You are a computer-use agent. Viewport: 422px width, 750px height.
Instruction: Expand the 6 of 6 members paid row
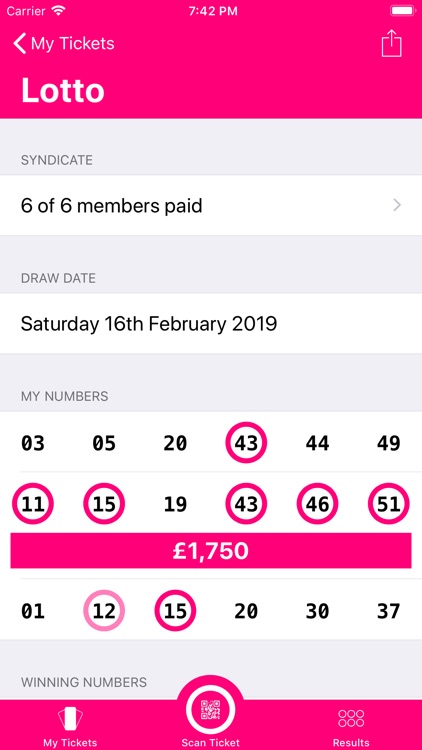click(211, 206)
